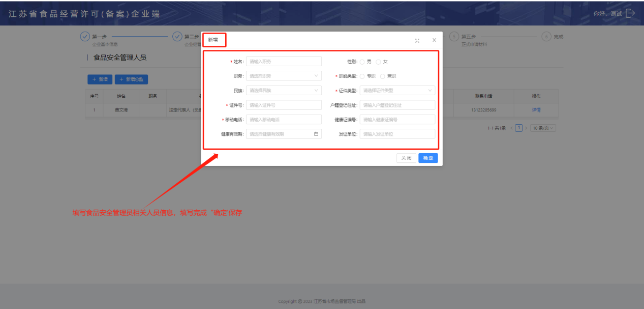644x309 pixels.
Task: Open the 职务 dropdown
Action: 284,76
